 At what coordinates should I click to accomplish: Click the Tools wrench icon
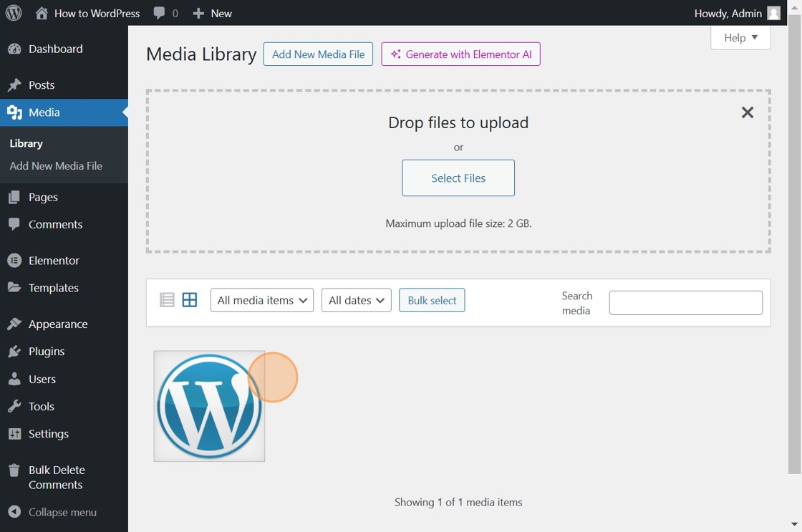[14, 406]
